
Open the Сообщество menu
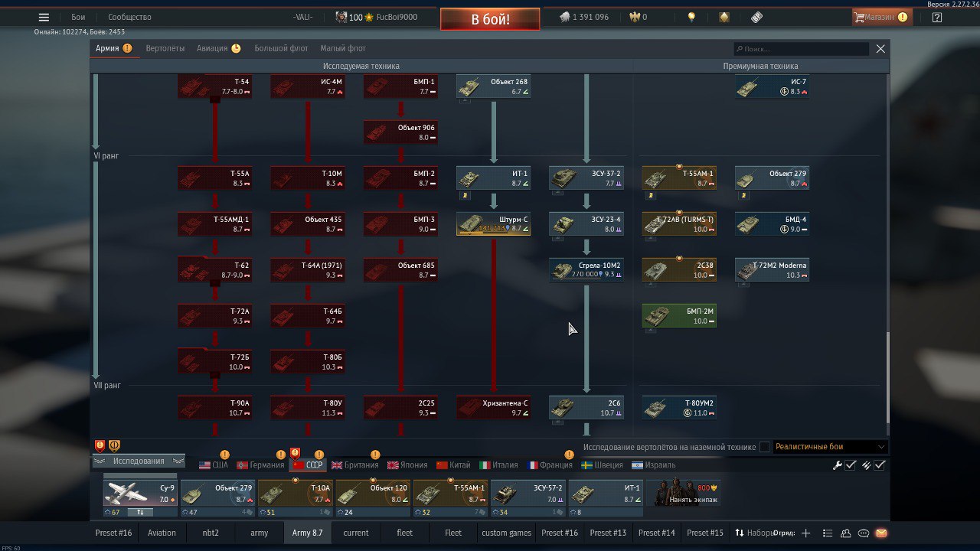coord(129,17)
